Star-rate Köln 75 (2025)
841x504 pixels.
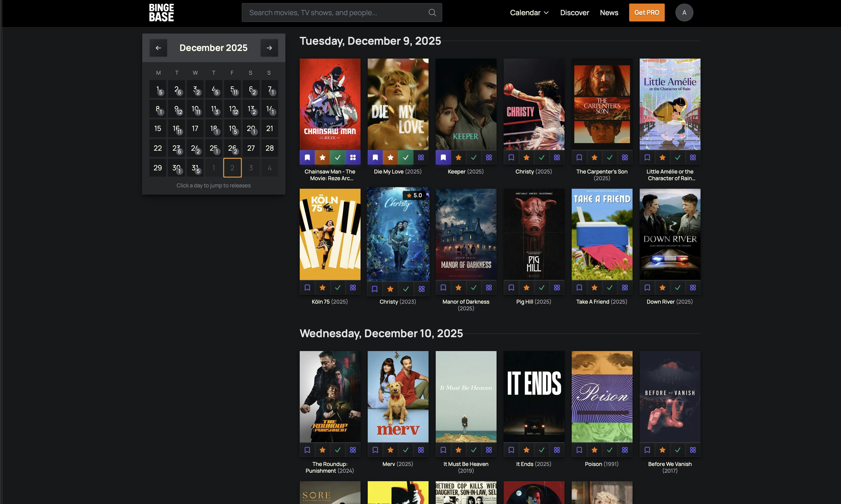(322, 287)
